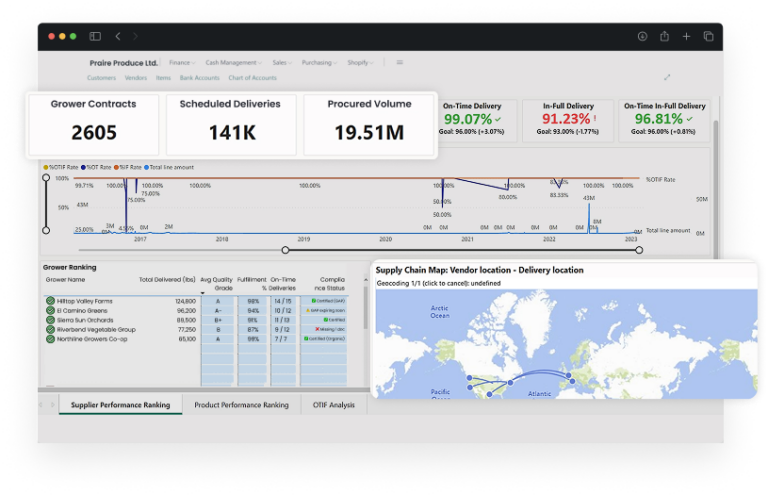Click the Scheduled Deliveries 141K card
Image resolution: width=768 pixels, height=495 pixels.
click(231, 124)
